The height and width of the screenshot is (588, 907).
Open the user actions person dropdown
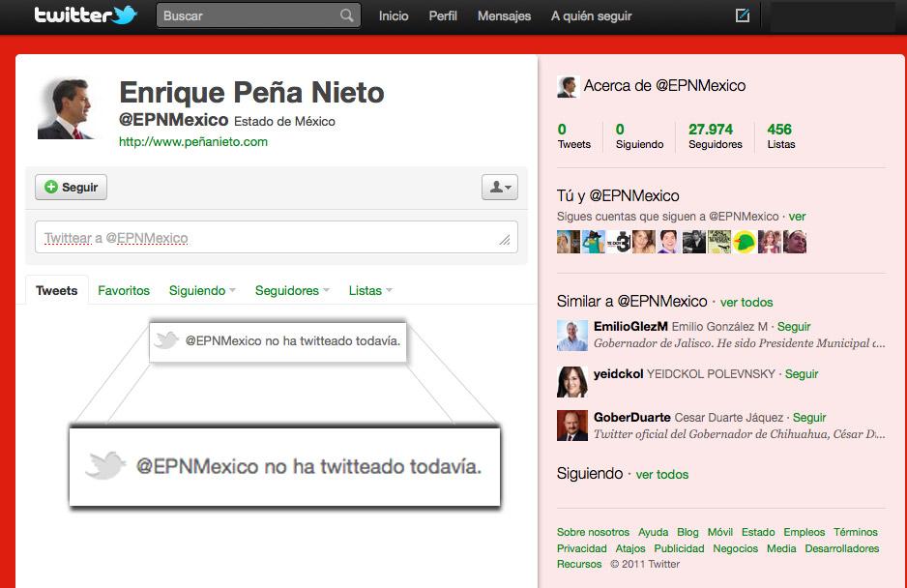(x=500, y=187)
